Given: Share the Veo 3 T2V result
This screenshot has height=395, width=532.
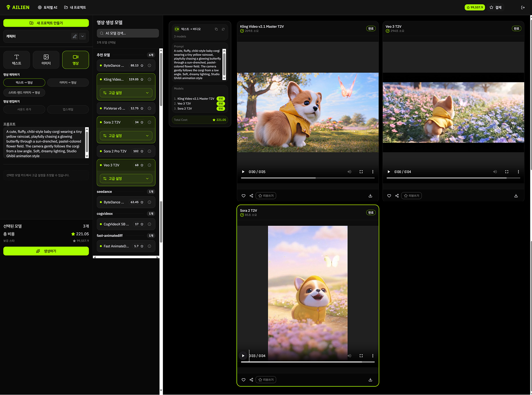Looking at the screenshot, I should [397, 196].
